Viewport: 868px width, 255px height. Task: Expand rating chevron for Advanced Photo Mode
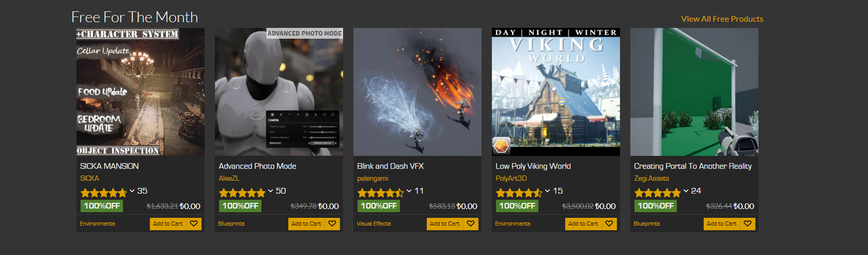point(271,191)
